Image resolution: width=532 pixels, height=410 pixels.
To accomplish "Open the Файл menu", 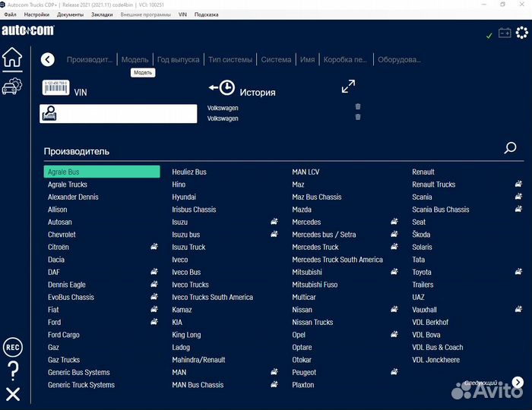I will [10, 14].
